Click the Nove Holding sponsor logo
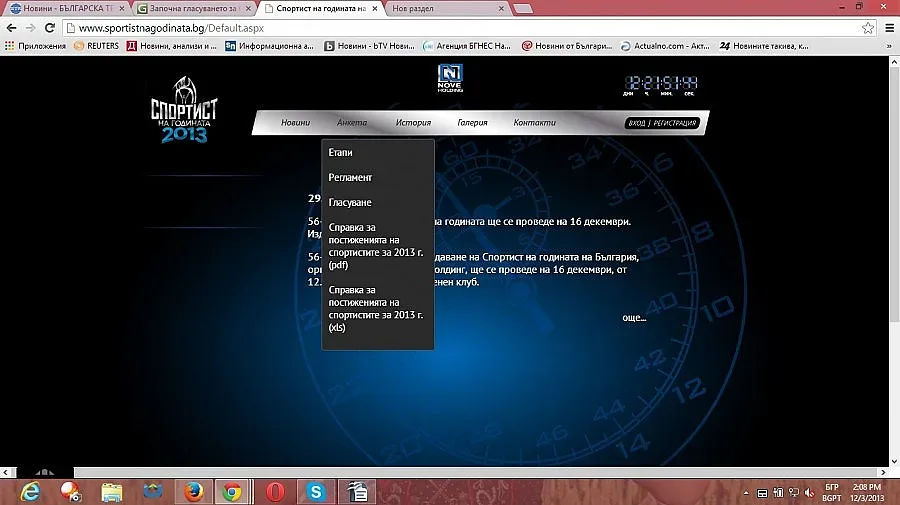This screenshot has height=505, width=900. click(x=449, y=79)
